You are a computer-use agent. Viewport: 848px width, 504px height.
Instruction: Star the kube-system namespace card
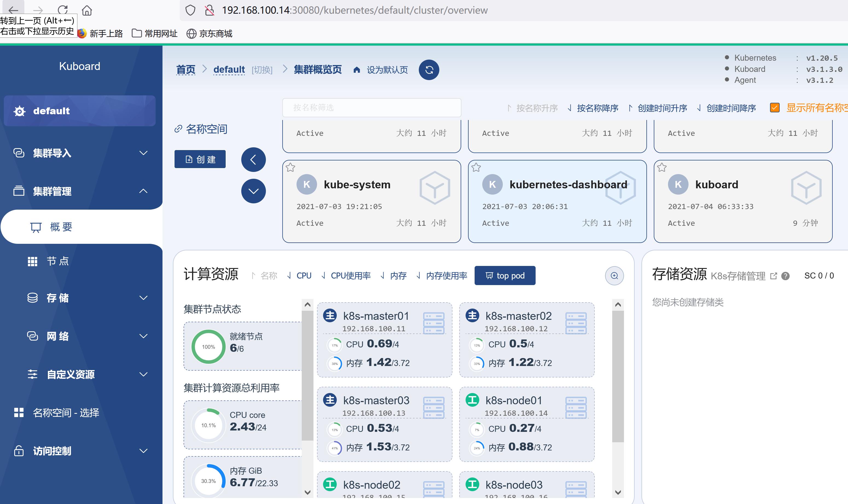tap(291, 167)
